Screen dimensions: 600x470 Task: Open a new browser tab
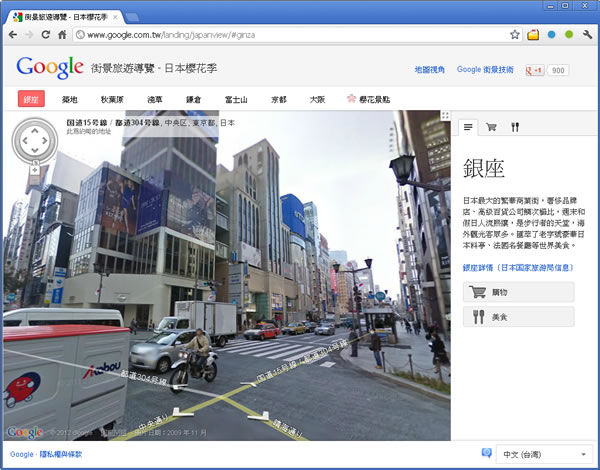click(132, 17)
